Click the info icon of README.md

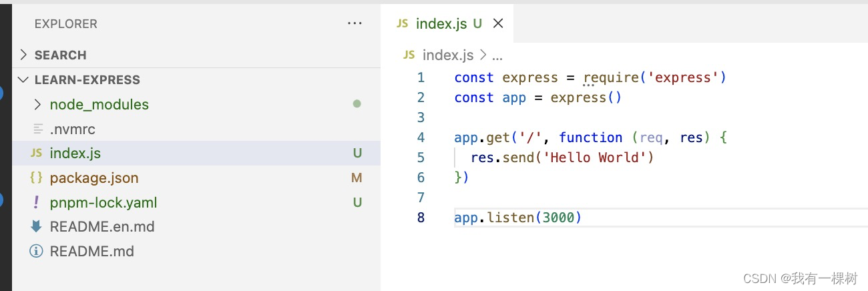pos(37,252)
